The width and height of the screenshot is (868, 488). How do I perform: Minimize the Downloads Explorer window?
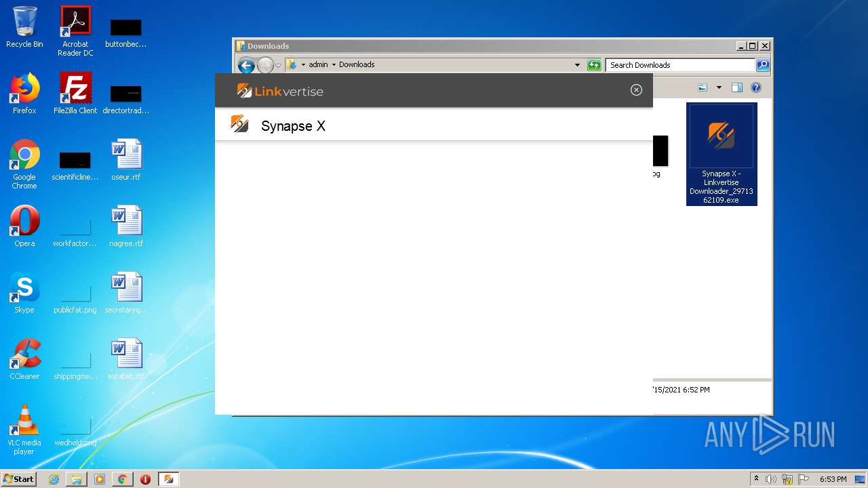[x=741, y=46]
